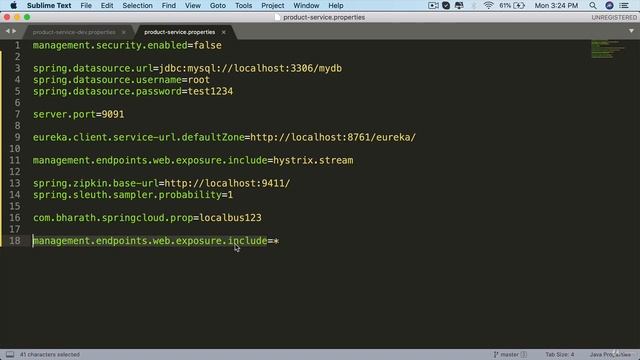Change Java Properties syntax selector
The image size is (640, 360).
(x=610, y=354)
